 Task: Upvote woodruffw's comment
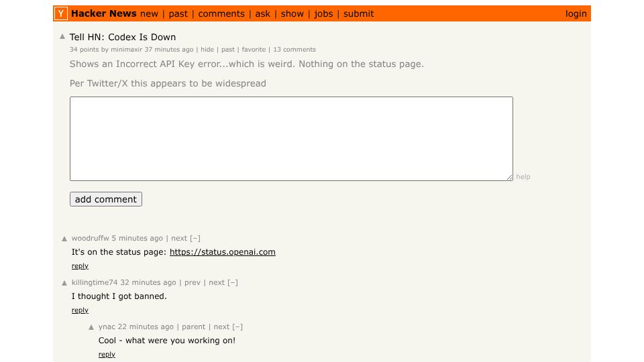tap(64, 239)
